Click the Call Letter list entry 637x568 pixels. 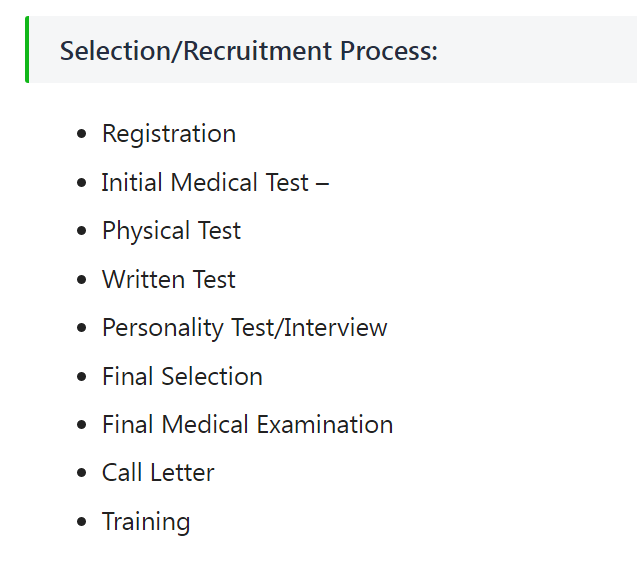158,473
